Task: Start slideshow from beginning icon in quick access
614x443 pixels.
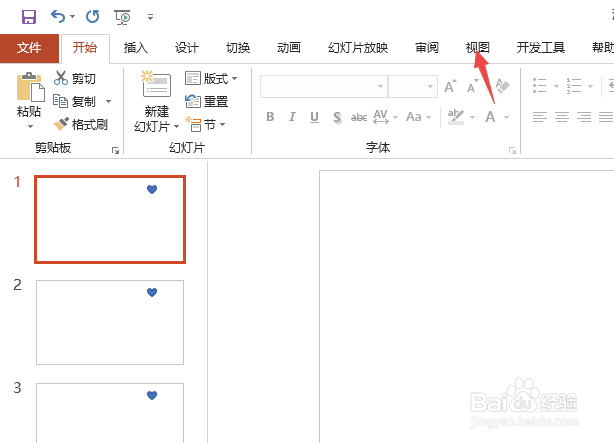Action: (122, 17)
